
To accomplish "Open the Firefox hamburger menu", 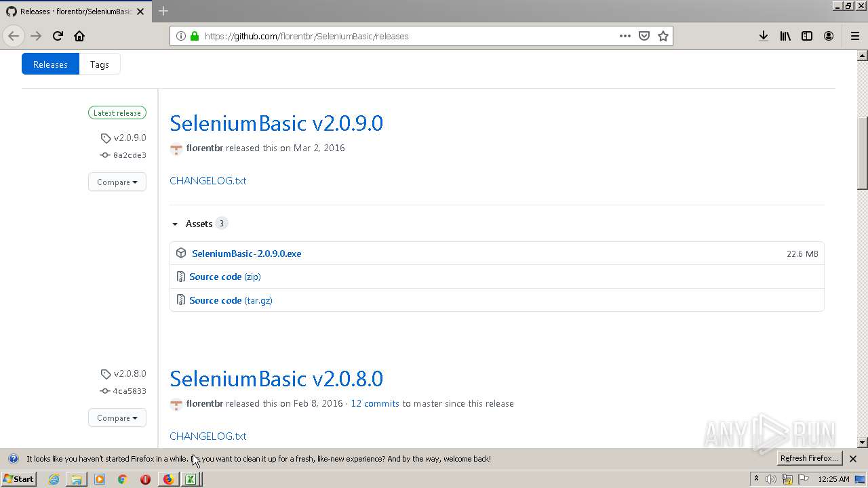I will click(x=854, y=36).
